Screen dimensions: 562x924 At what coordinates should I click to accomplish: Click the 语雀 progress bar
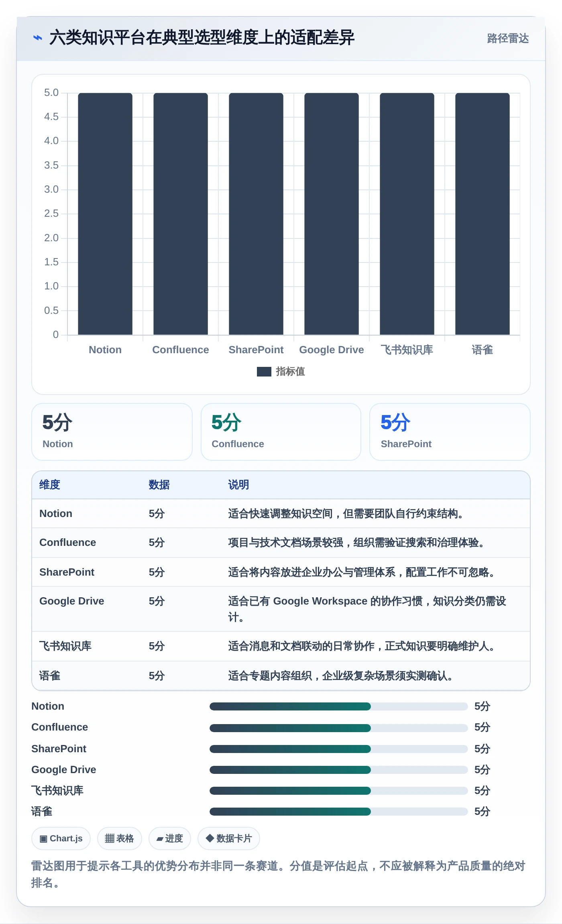[x=339, y=811]
